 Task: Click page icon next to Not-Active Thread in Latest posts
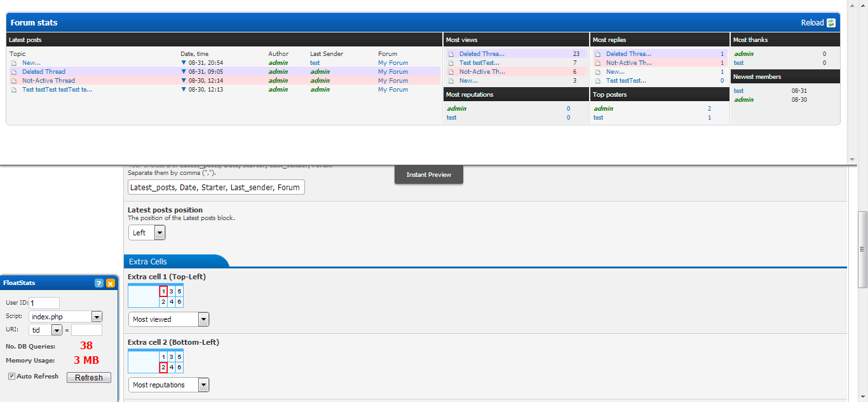click(x=14, y=81)
